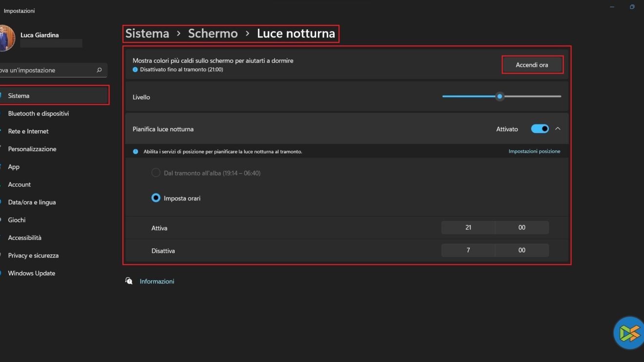Click the Livello slider handle
This screenshot has width=644, height=362.
500,97
